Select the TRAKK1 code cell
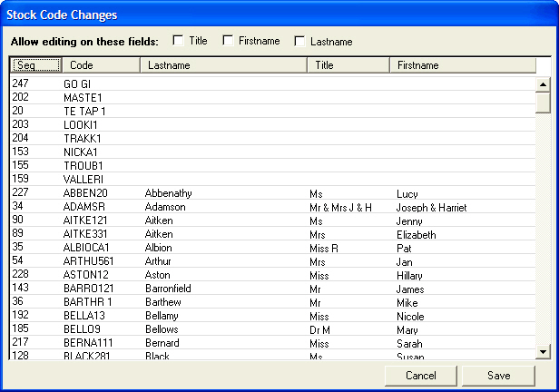 (x=83, y=139)
